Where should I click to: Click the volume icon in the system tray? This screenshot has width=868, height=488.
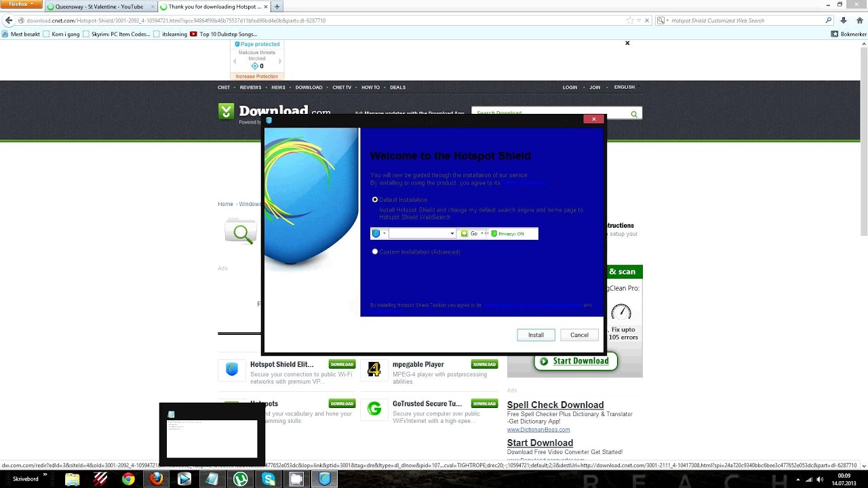pos(821,479)
